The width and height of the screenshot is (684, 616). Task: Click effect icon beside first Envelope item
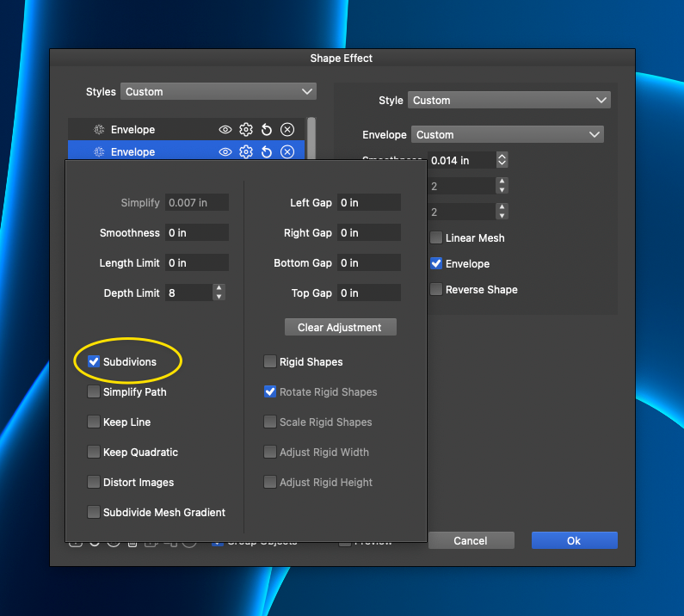pyautogui.click(x=99, y=130)
